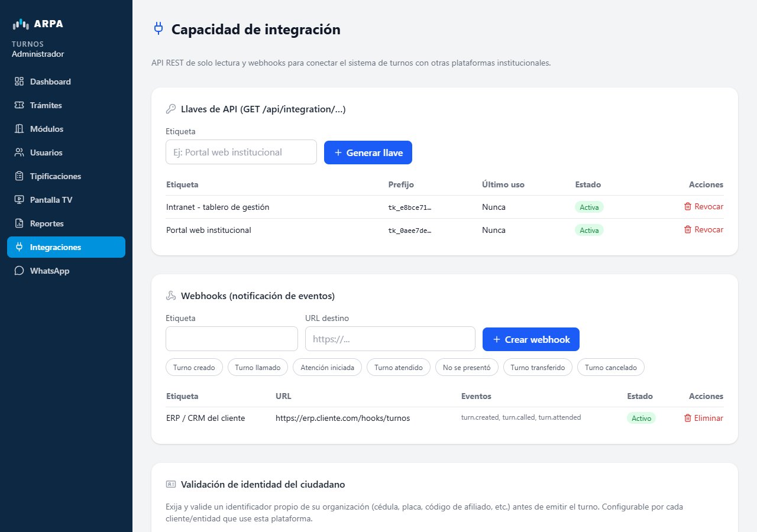Toggle the Turno cancelado event chip
Screen dimensions: 757x532
[611, 367]
